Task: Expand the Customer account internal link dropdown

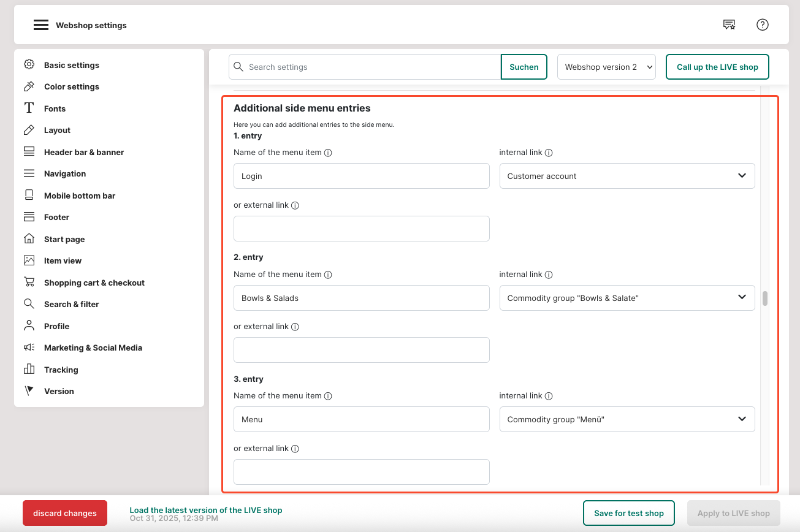Action: [627, 176]
